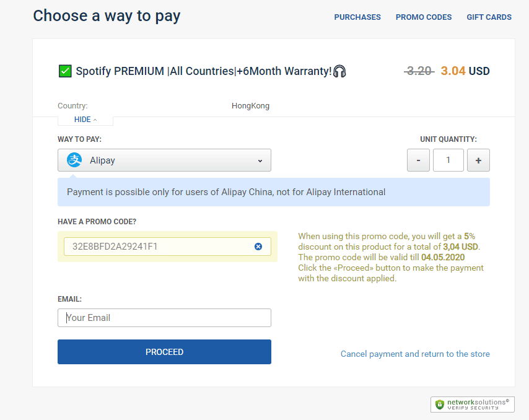Viewport: 529px width, 420px height.
Task: Click the Alipay logo icon
Action: (74, 160)
